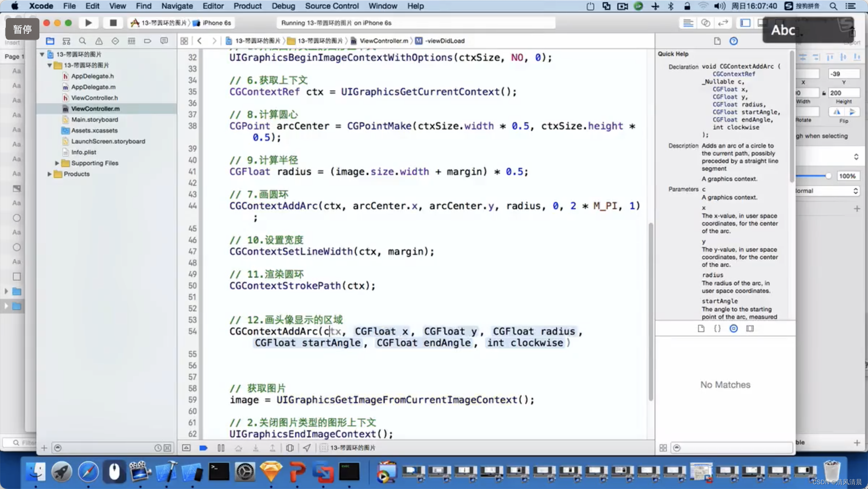Hide the debug area toggle
Screen dimensions: 868x489
(186, 448)
